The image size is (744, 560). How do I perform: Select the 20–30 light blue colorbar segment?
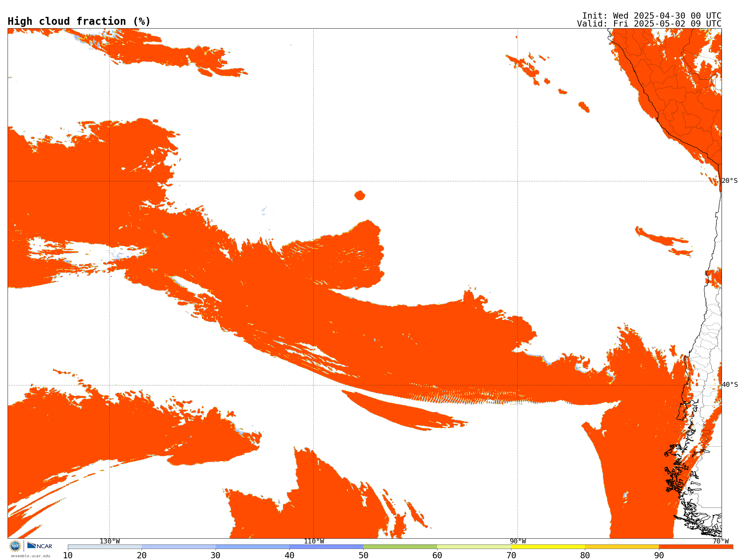178,547
